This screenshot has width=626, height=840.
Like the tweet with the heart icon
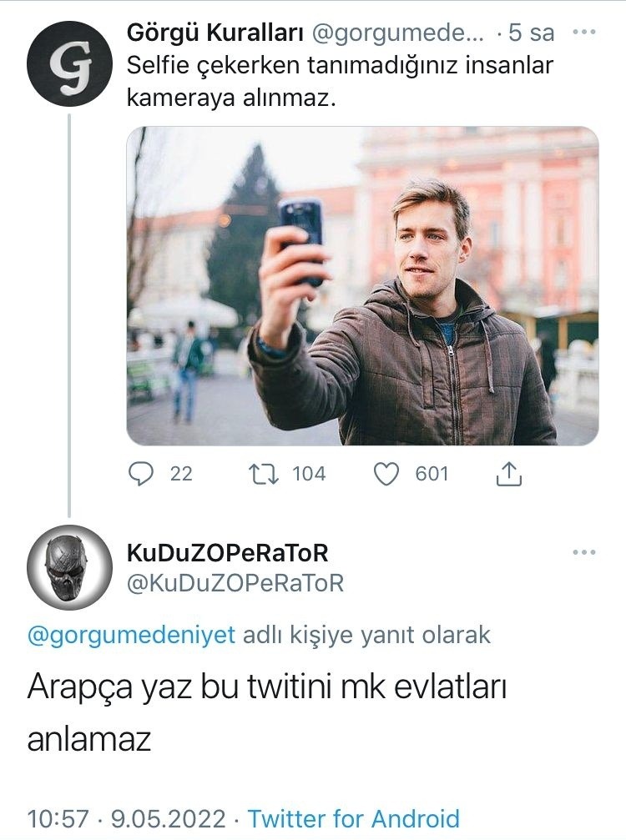(x=386, y=474)
